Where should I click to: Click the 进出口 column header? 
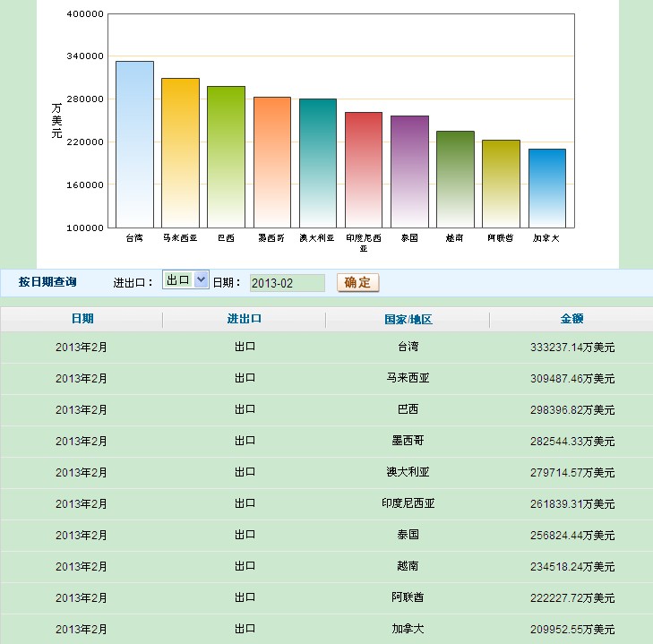tap(244, 319)
